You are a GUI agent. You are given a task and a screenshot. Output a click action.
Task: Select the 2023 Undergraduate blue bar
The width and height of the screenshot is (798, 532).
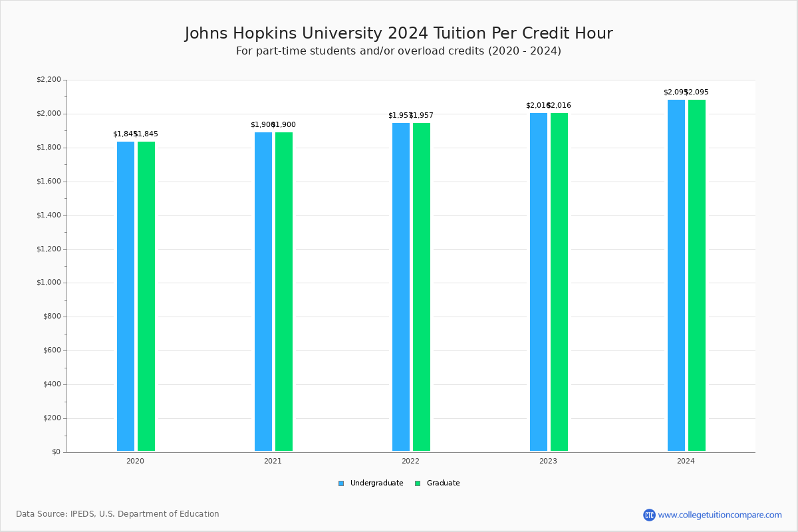pos(539,282)
